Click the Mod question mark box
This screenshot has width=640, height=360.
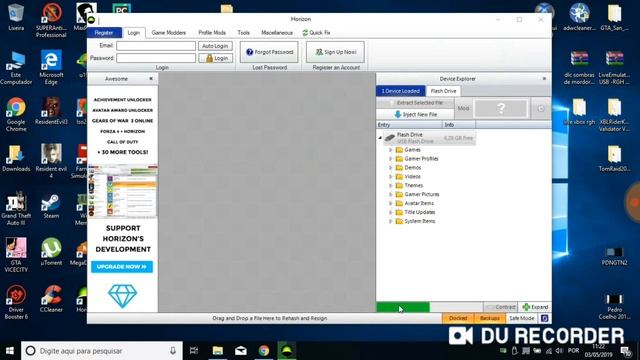(501, 108)
